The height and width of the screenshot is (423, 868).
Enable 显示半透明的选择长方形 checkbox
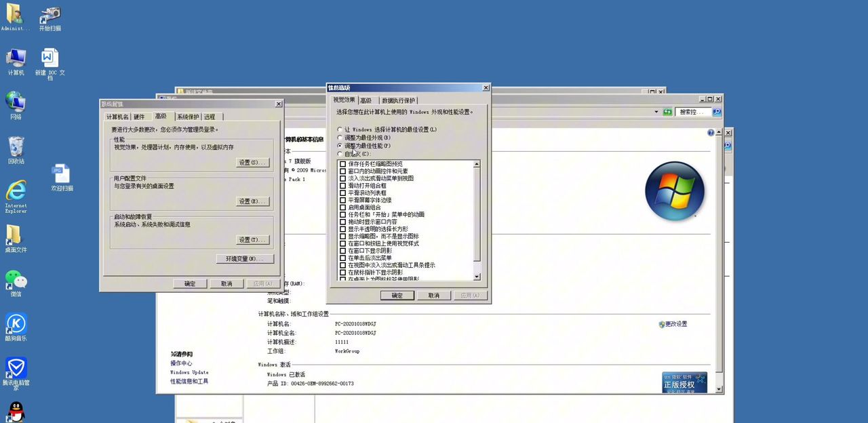click(343, 229)
